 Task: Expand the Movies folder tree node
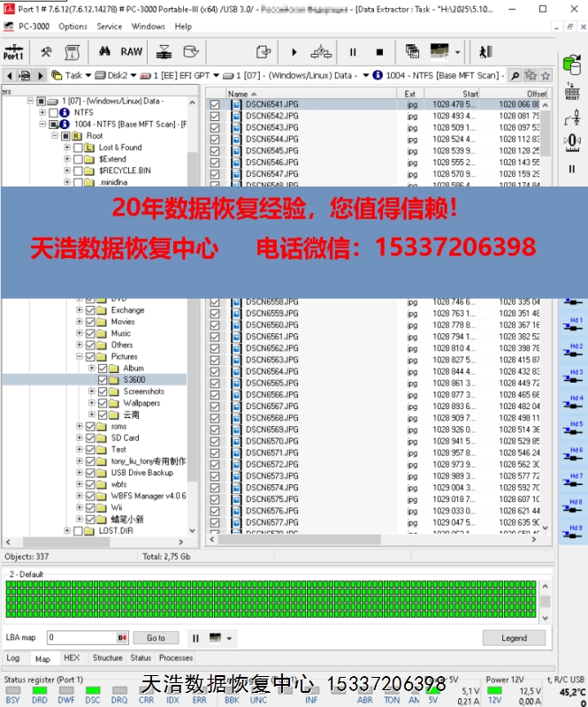(x=80, y=322)
